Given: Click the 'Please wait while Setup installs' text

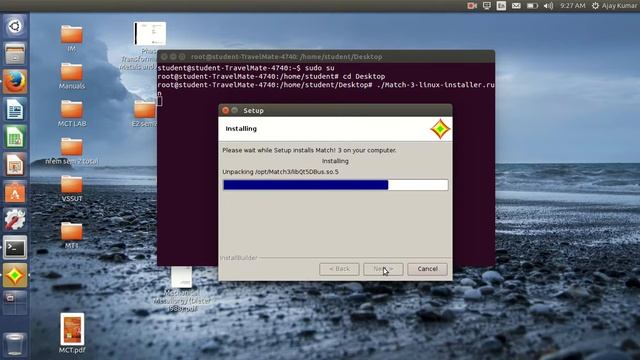Looking at the screenshot, I should pyautogui.click(x=309, y=150).
